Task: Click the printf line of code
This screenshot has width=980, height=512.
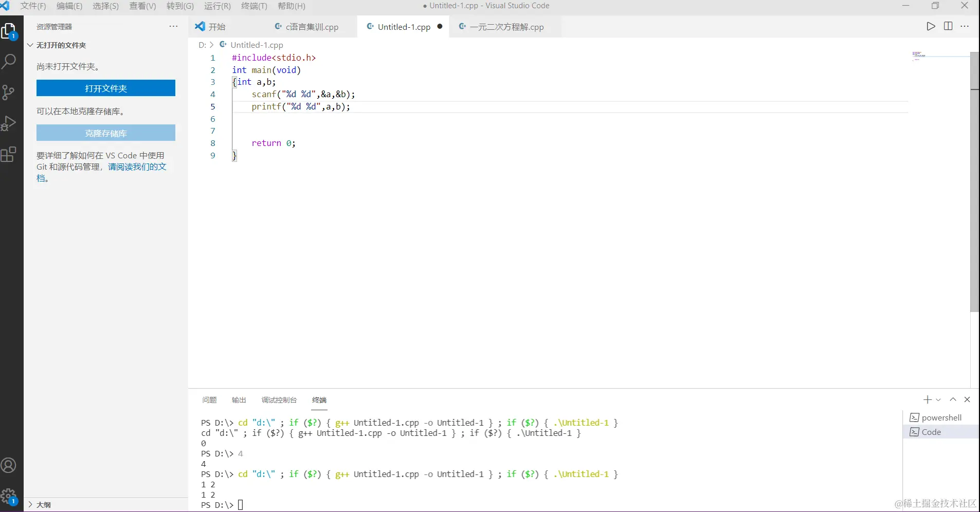Action: click(x=301, y=106)
